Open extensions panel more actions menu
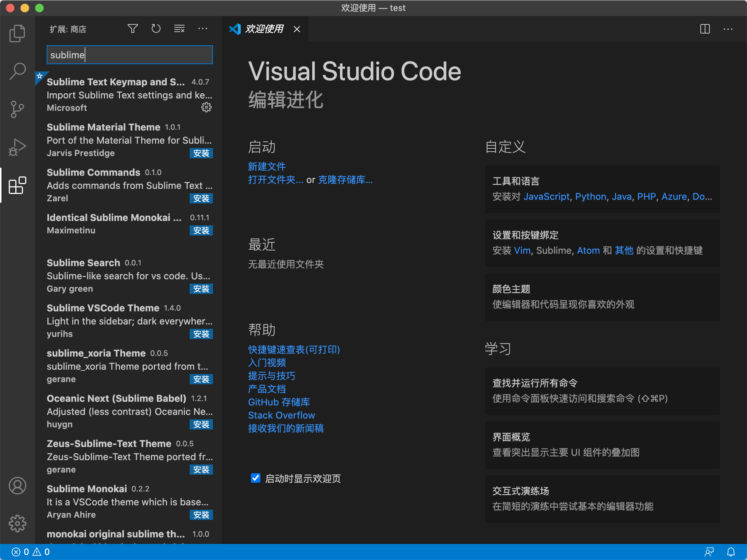This screenshot has width=747, height=560. coord(203,29)
